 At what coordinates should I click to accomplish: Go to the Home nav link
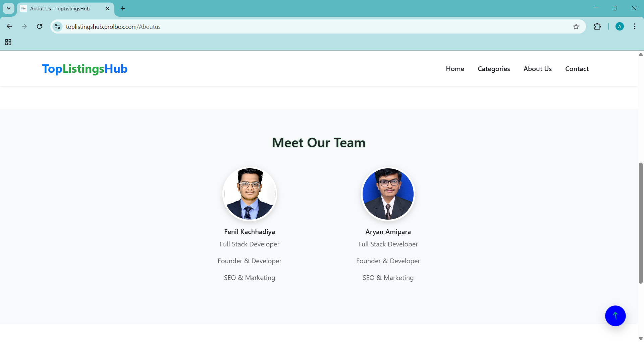455,69
